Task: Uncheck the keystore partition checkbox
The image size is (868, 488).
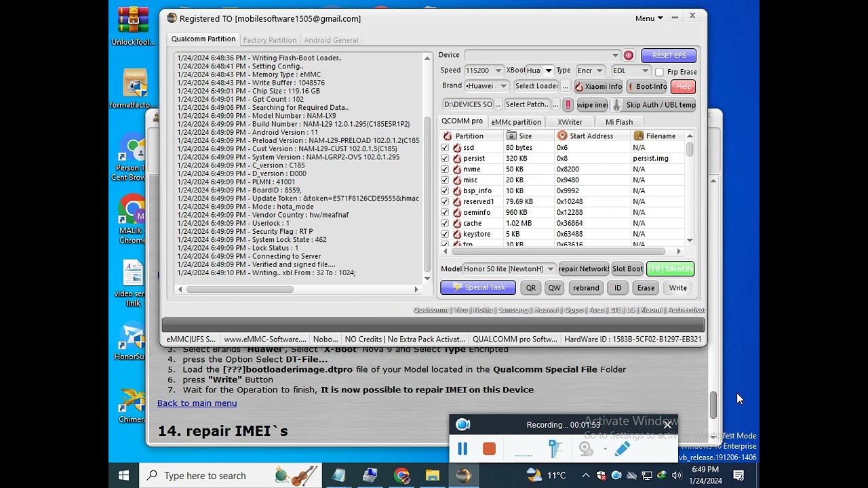Action: [445, 234]
